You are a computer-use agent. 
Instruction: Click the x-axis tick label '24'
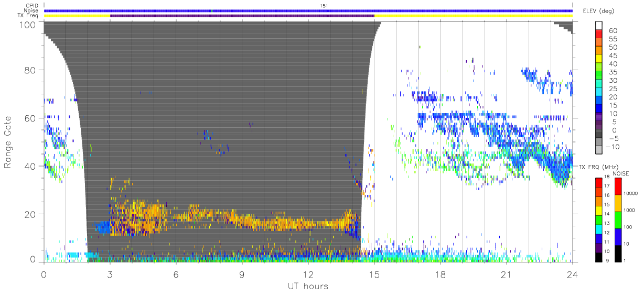572,273
